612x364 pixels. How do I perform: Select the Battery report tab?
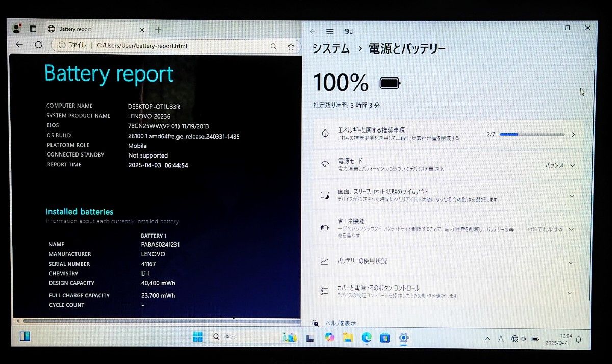[x=96, y=29]
